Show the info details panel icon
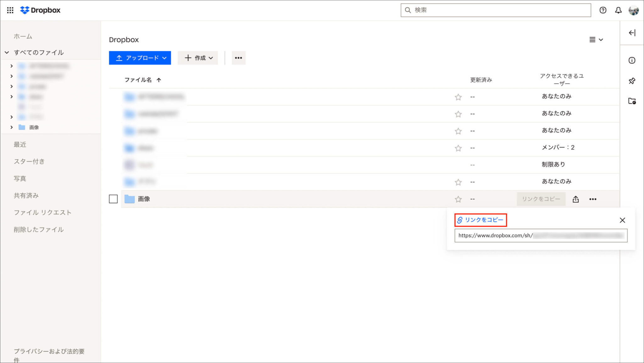Screen dimensions: 644x363 (x=632, y=60)
